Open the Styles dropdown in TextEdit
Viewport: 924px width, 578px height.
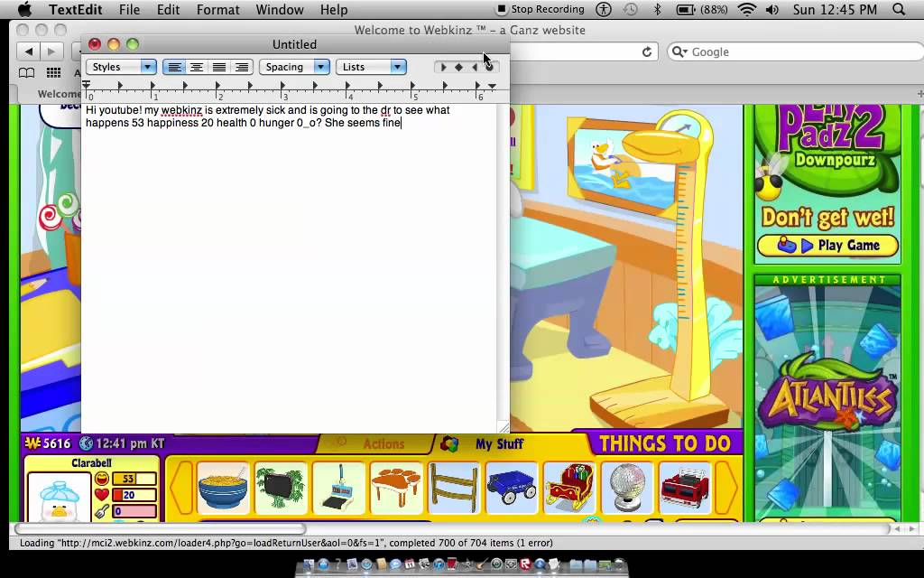121,67
